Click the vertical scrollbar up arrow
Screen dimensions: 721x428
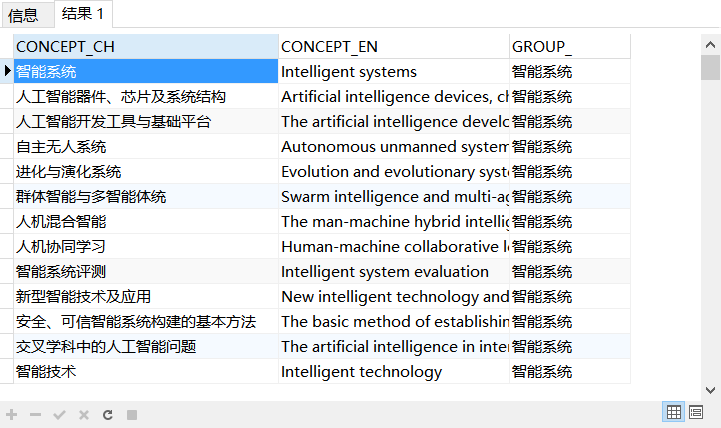tap(710, 44)
